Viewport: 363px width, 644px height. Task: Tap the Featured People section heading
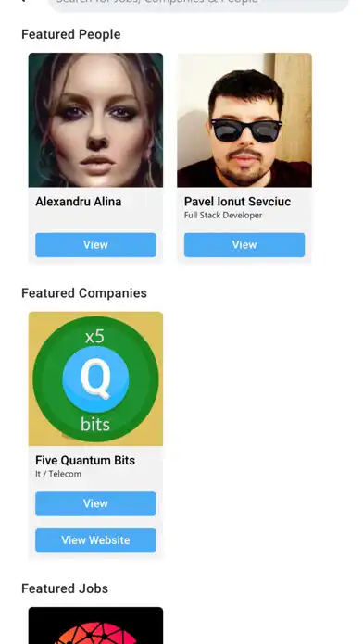pos(71,34)
